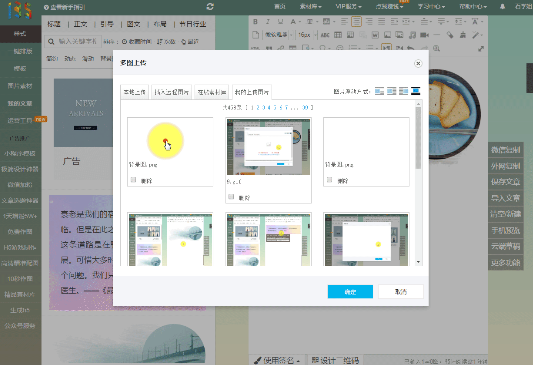Check delete box under yellow circle image

[x=133, y=180]
